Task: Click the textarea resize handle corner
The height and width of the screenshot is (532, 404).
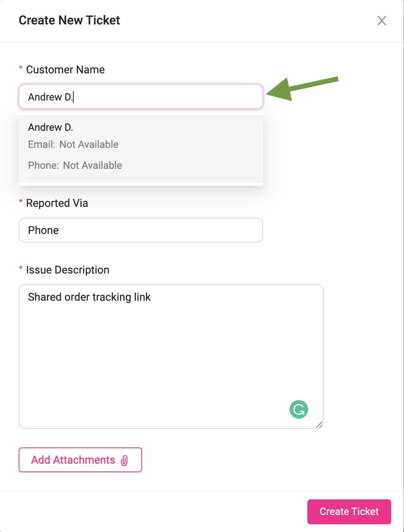Action: click(319, 425)
